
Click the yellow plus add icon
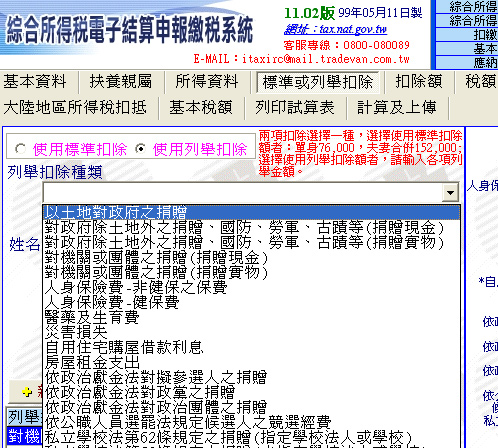coord(27,392)
